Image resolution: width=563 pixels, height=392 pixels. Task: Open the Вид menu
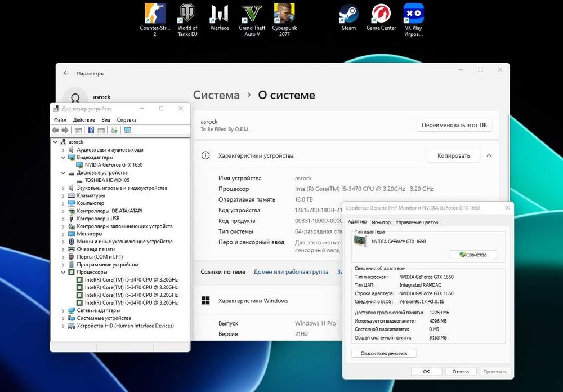pyautogui.click(x=106, y=119)
